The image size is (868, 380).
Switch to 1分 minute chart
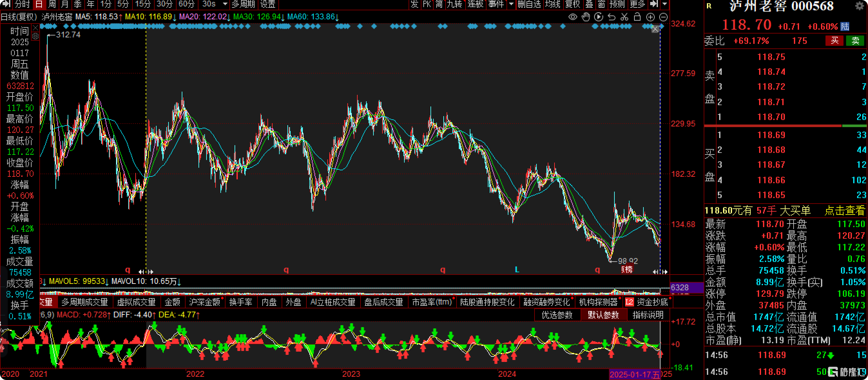106,4
